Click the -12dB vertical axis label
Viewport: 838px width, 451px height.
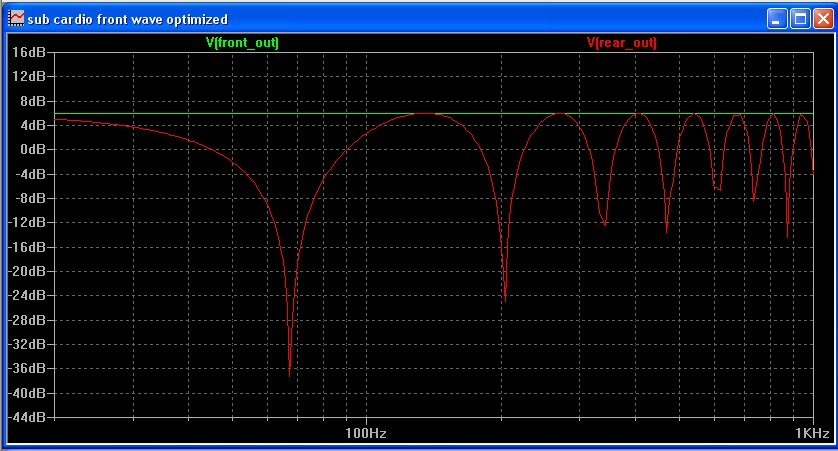coord(27,222)
